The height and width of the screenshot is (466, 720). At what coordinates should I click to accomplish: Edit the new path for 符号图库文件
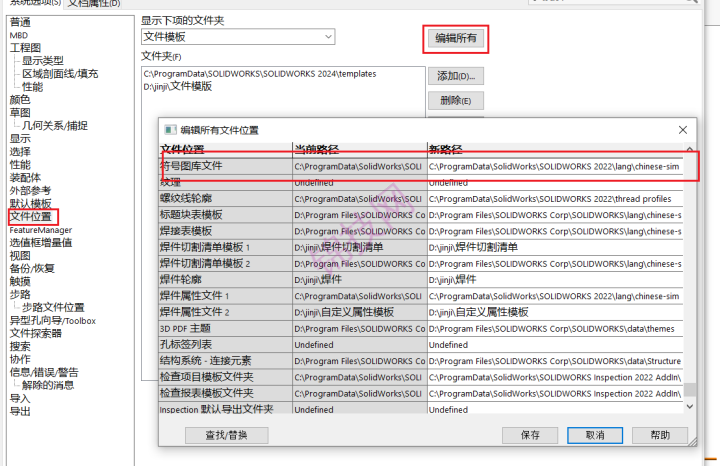pyautogui.click(x=555, y=166)
